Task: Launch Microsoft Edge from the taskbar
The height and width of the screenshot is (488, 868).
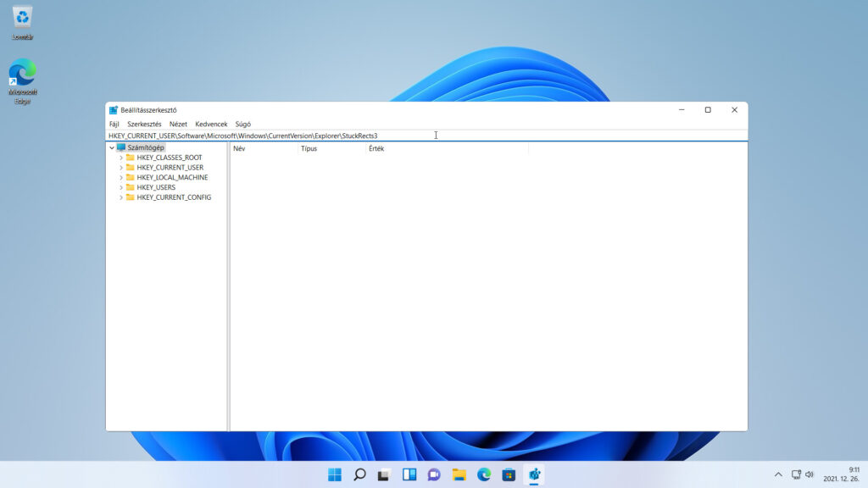Action: (x=484, y=474)
